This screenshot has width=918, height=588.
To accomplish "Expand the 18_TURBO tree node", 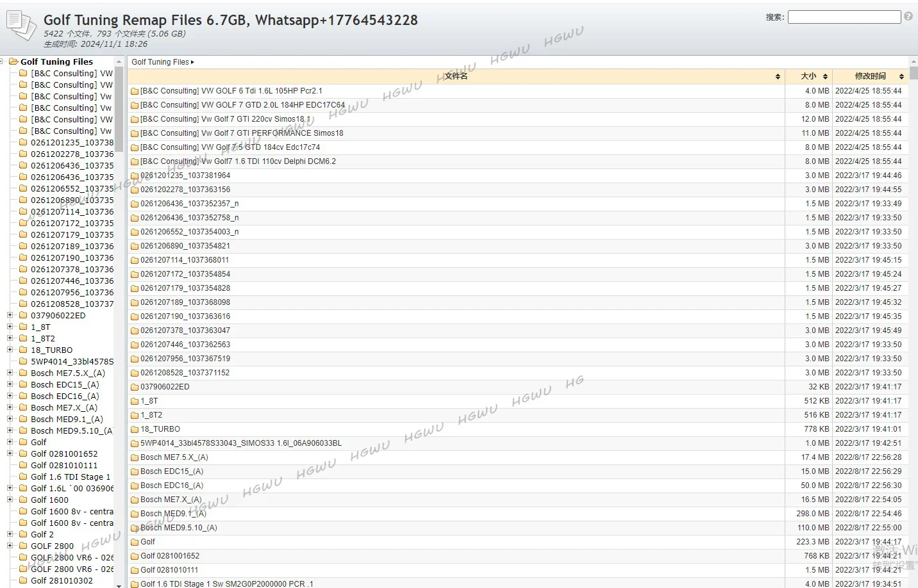I will (10, 350).
